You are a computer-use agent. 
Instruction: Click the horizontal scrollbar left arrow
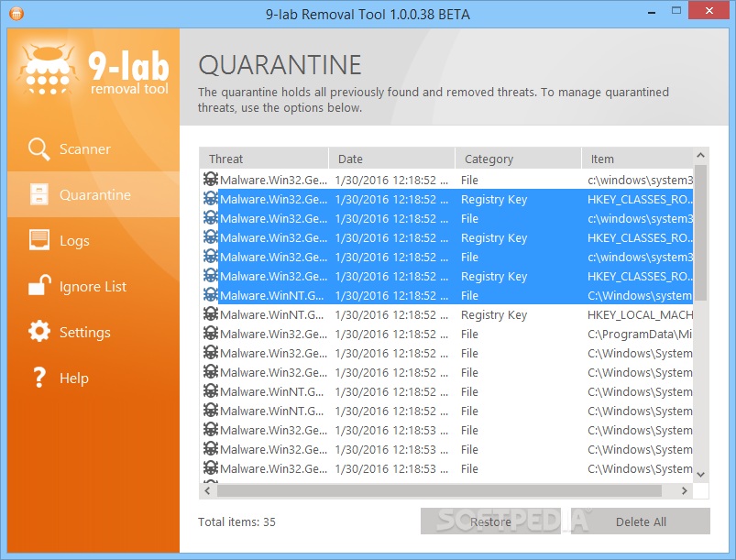click(207, 490)
